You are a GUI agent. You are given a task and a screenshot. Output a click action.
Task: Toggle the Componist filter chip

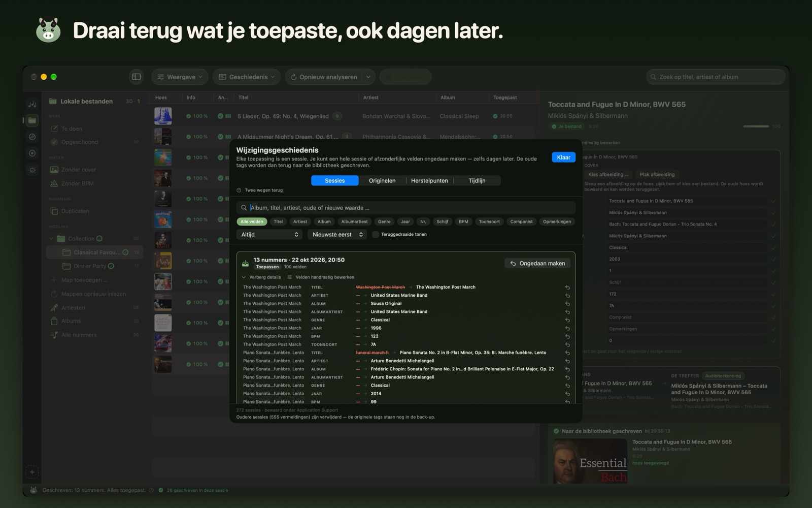[x=521, y=221]
